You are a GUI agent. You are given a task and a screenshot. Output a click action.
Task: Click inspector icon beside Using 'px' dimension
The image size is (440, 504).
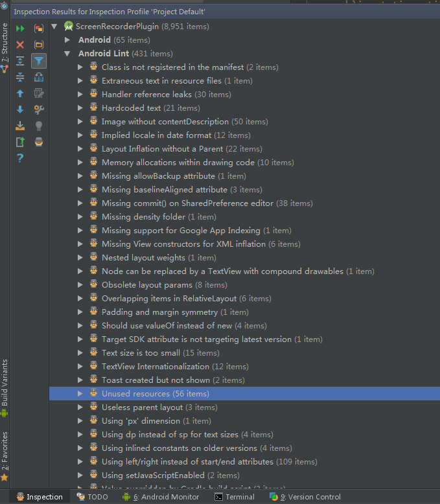click(93, 420)
